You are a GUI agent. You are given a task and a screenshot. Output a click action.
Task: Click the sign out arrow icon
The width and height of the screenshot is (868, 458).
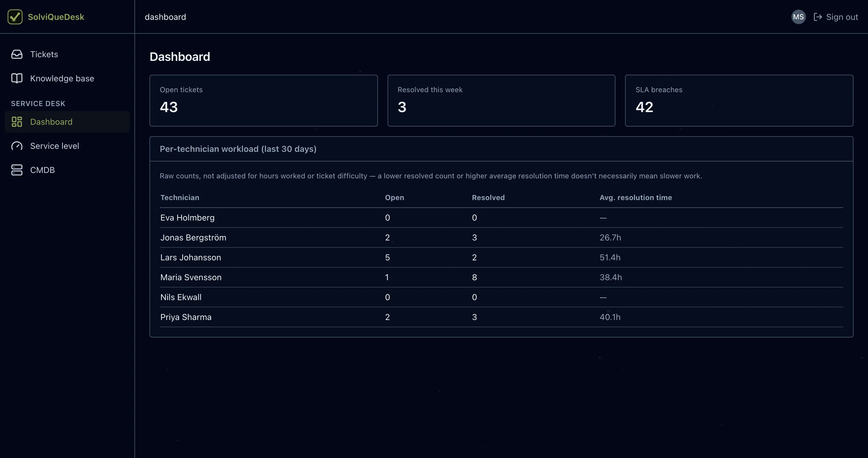point(818,17)
